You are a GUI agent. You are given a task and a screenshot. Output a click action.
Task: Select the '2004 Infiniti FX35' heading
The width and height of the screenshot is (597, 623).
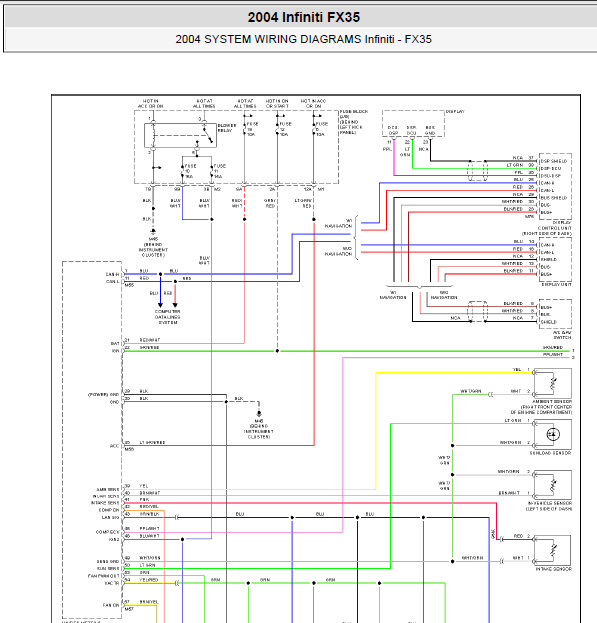click(303, 17)
